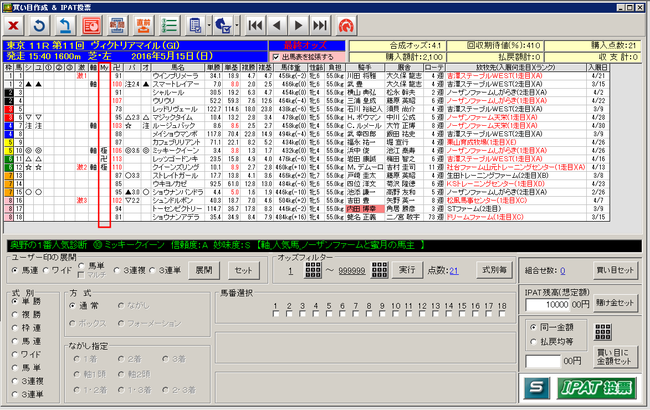Open the red race card toolbar icon

point(92,26)
